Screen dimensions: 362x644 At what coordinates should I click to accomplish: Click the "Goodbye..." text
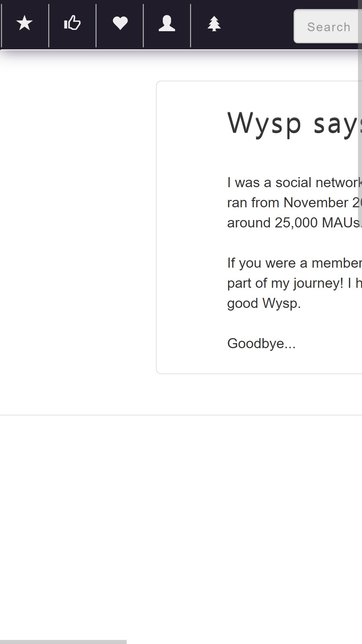click(261, 344)
